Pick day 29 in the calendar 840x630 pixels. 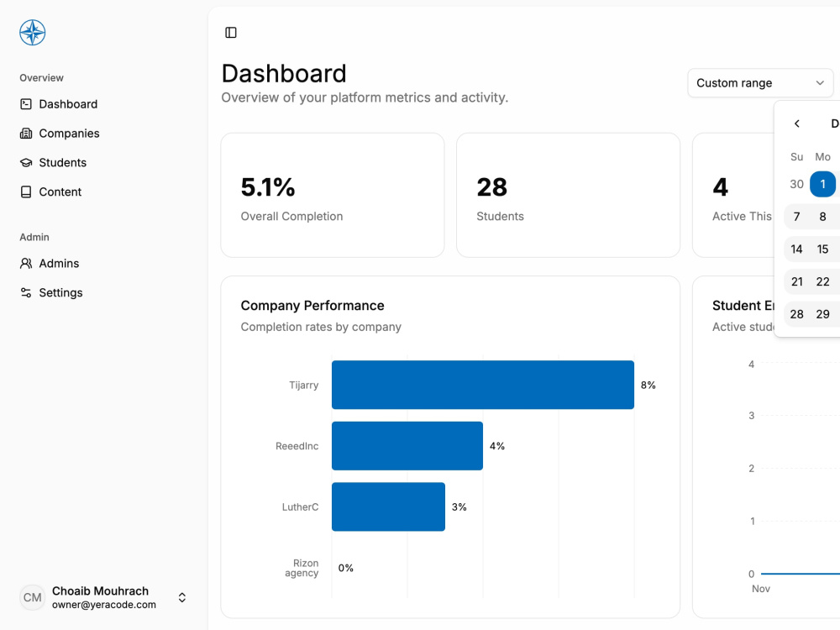point(822,314)
